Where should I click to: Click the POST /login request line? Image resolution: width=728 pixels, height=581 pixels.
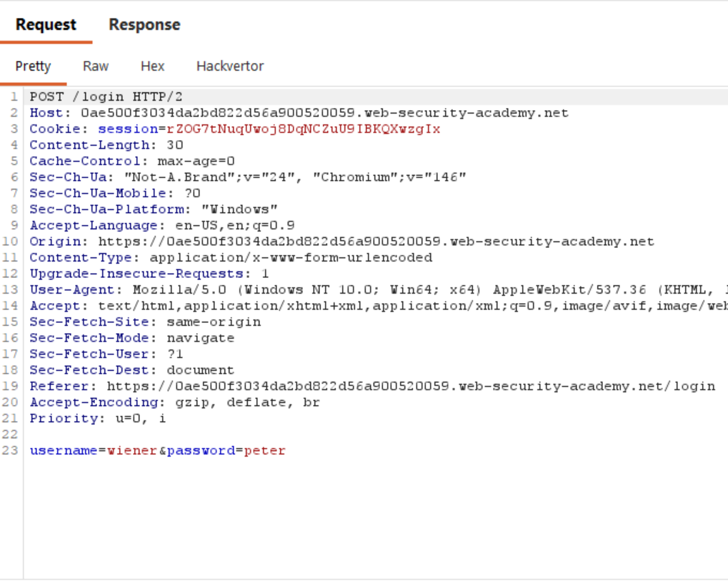(106, 96)
